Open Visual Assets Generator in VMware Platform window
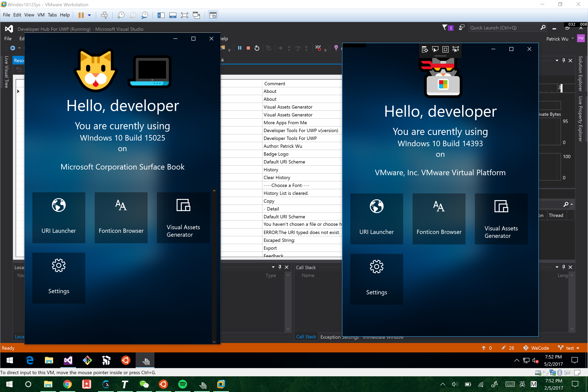 coord(501,219)
